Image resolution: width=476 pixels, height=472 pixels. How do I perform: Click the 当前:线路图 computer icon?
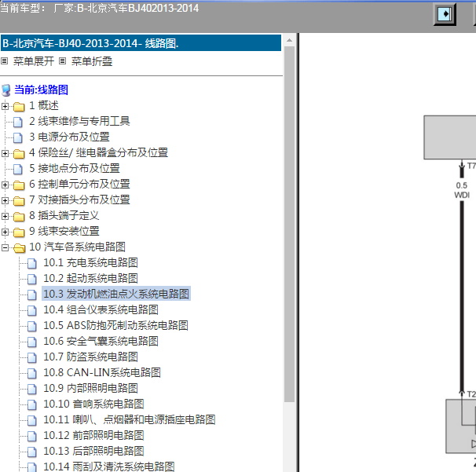[x=5, y=90]
